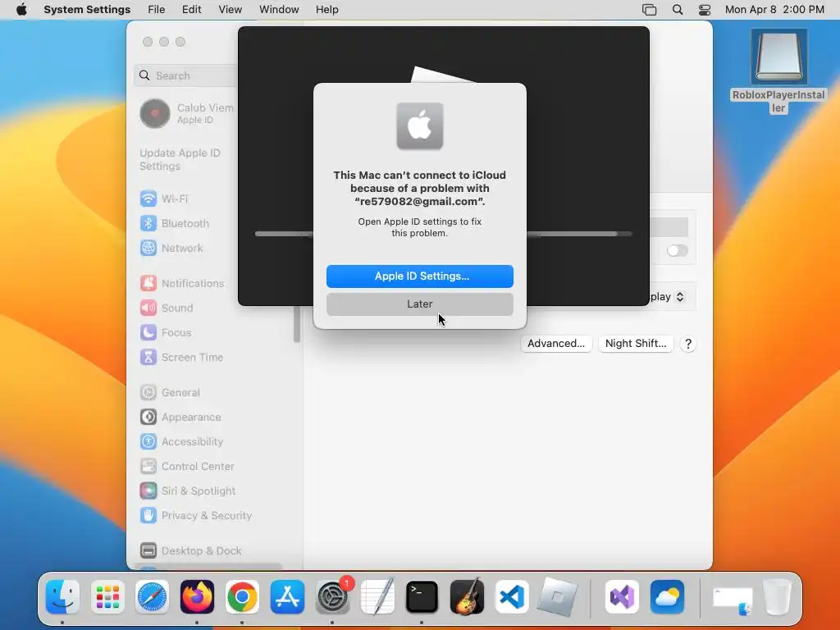Dismiss the iCloud dialog with Later
The height and width of the screenshot is (630, 840).
click(x=419, y=304)
